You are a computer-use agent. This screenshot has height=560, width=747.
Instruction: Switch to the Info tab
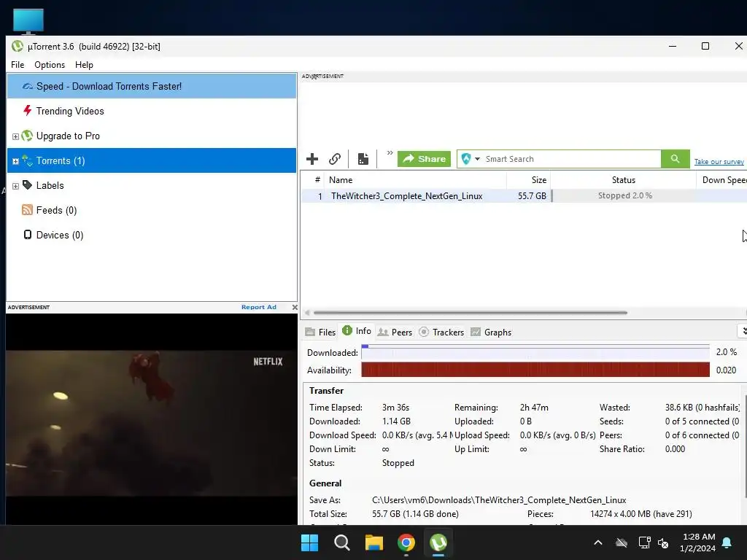[x=357, y=331]
